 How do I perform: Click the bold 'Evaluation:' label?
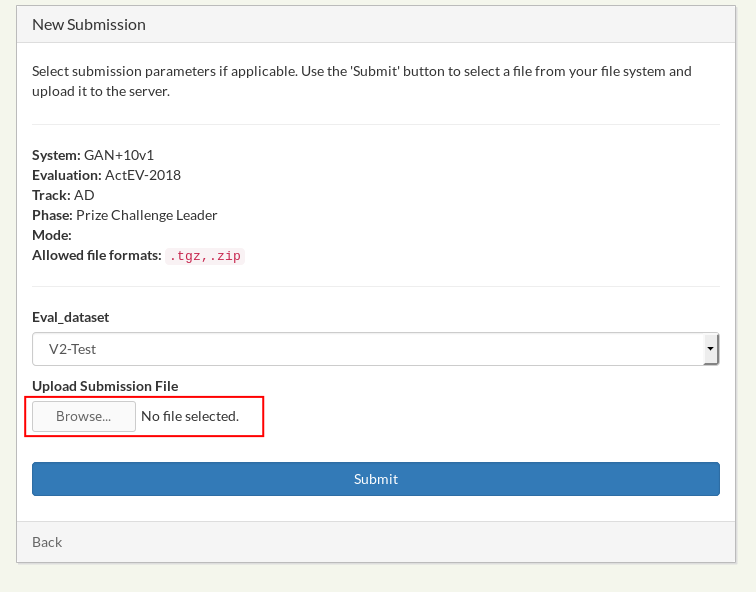66,175
